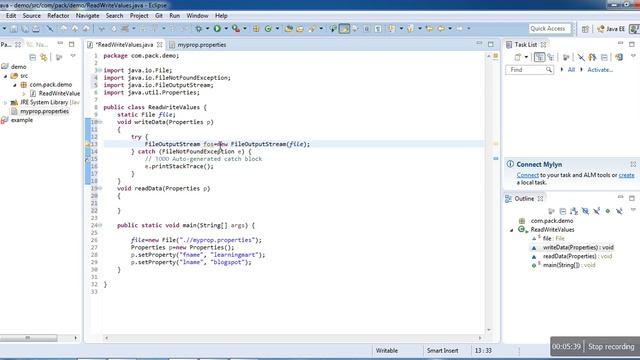The width and height of the screenshot is (640, 360).
Task: Click the editor horizontal scrollbar track
Action: (x=293, y=338)
